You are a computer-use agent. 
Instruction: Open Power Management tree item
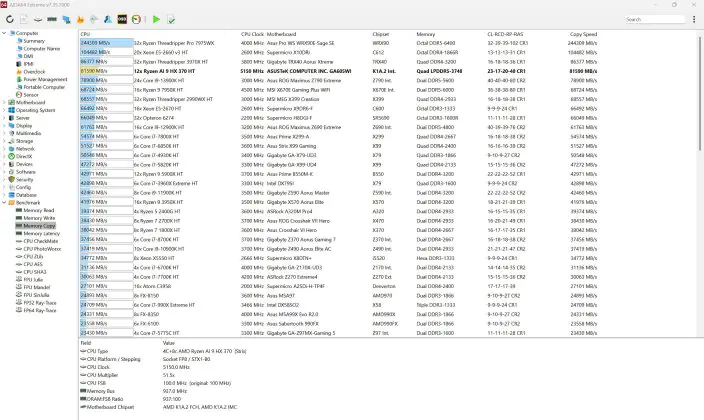tap(45, 80)
